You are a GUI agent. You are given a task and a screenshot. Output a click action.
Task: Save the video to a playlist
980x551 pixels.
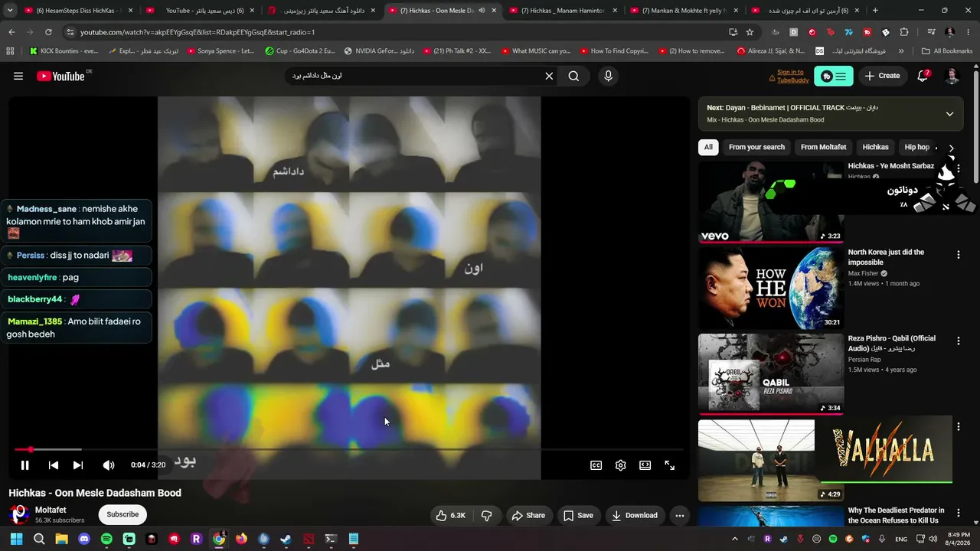point(578,515)
